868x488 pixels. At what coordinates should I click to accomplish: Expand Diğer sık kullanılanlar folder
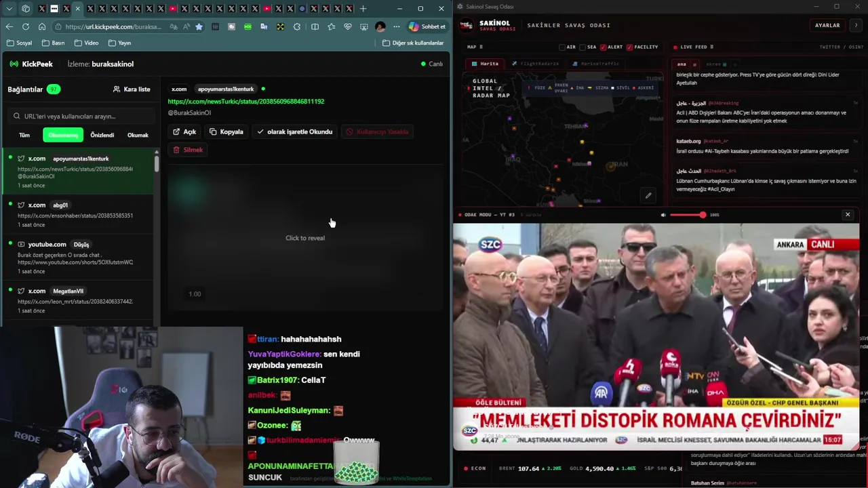413,43
